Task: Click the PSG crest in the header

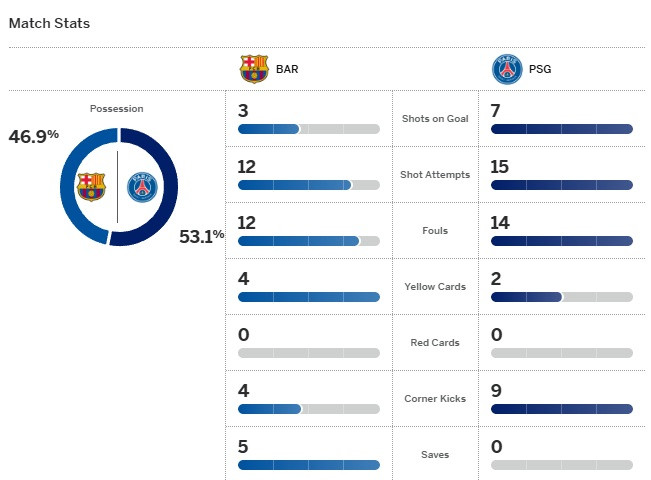Action: coord(507,69)
